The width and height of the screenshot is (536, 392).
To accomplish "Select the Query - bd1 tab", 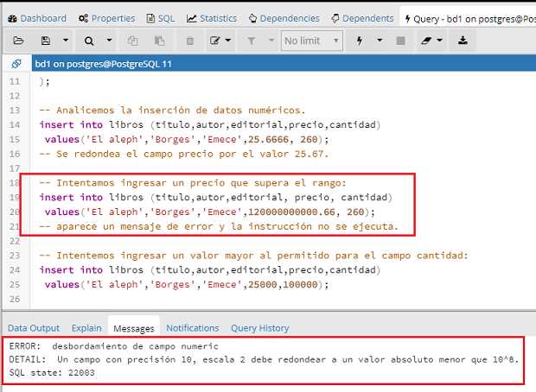I will click(x=469, y=19).
